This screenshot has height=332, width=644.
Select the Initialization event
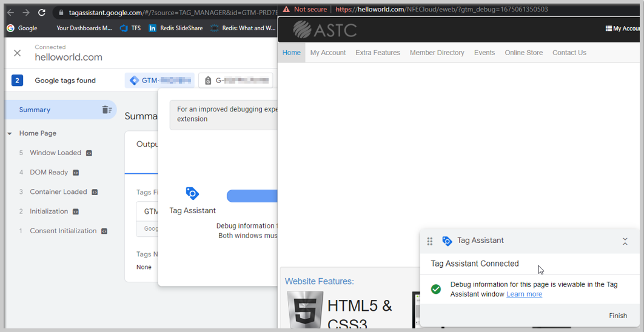(49, 211)
